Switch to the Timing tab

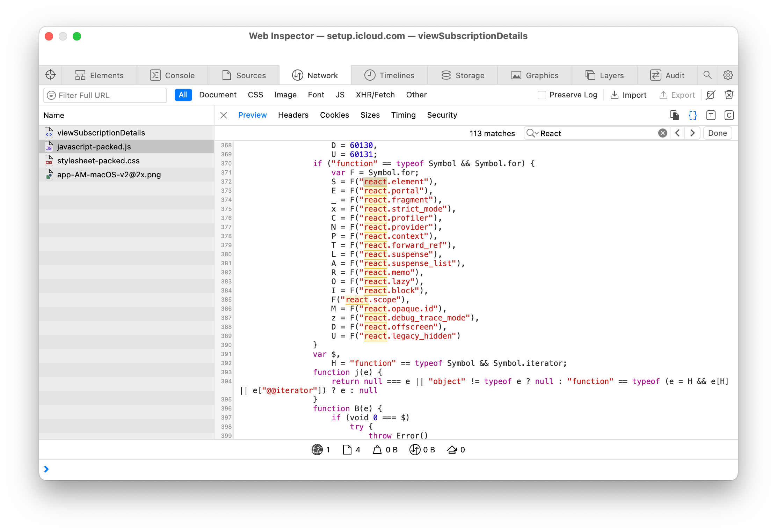[x=403, y=115]
